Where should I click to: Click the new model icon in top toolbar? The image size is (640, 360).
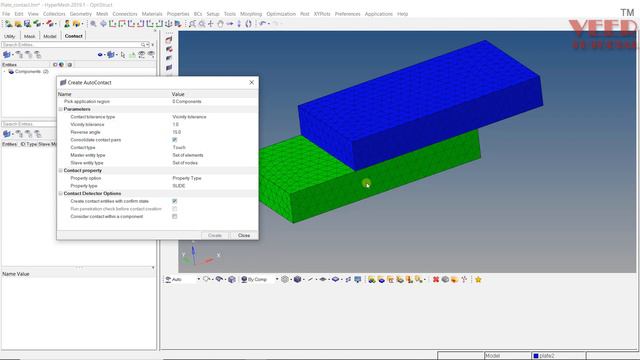(x=9, y=24)
